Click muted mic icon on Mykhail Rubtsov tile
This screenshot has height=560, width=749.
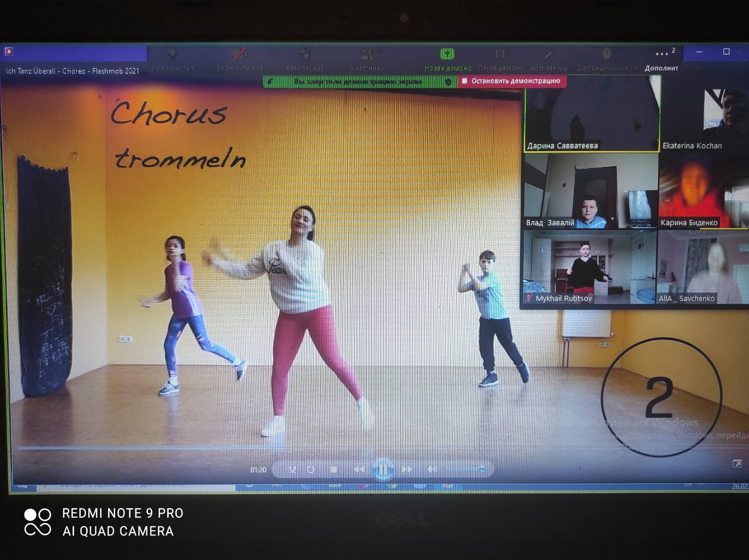click(x=529, y=298)
